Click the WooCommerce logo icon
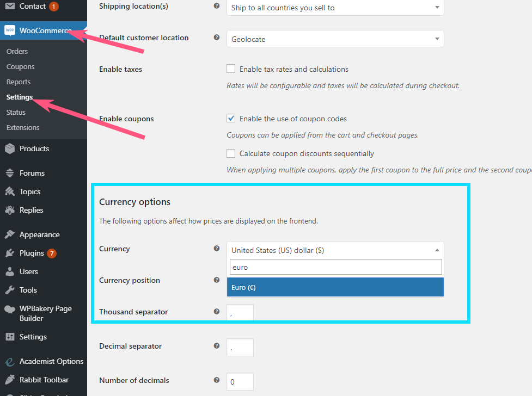 pyautogui.click(x=10, y=30)
